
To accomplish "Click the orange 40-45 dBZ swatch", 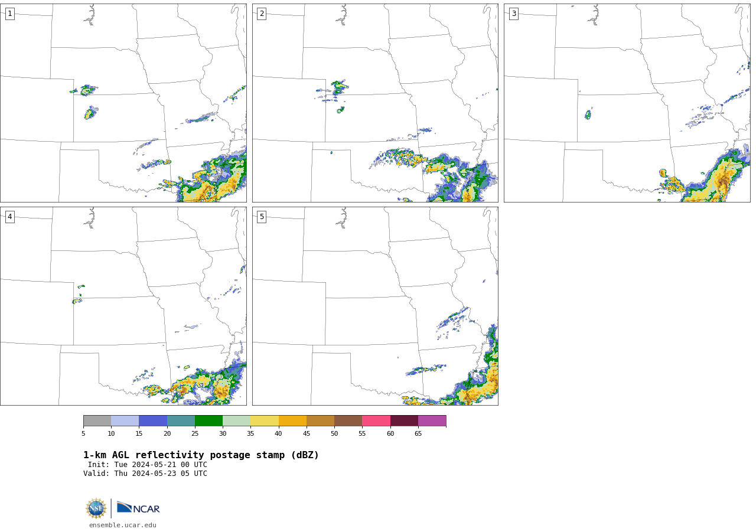I will (x=292, y=420).
